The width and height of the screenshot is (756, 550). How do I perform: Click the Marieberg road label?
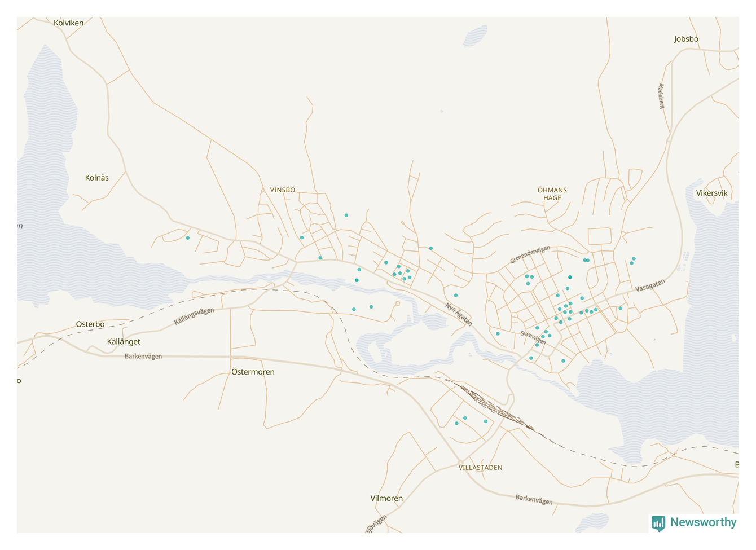point(661,96)
